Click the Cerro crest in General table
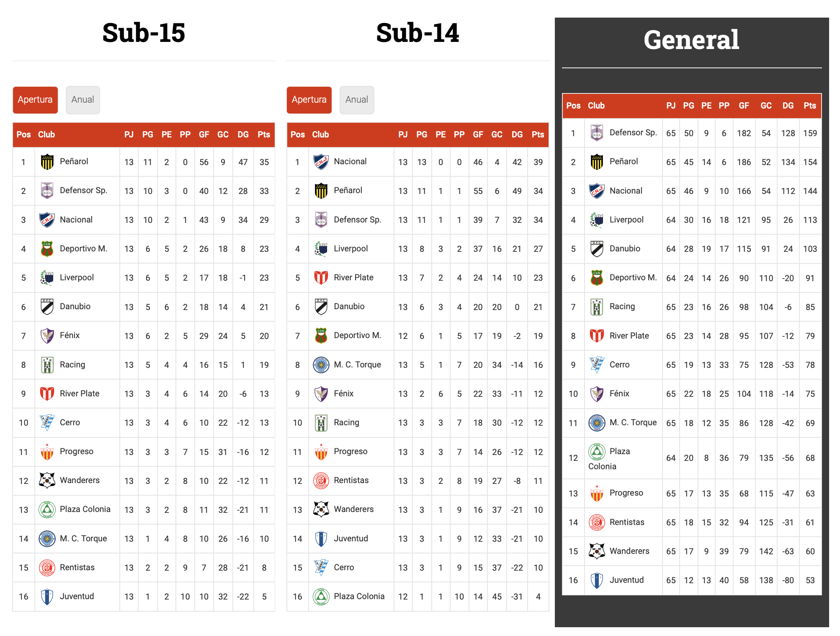 click(x=597, y=365)
